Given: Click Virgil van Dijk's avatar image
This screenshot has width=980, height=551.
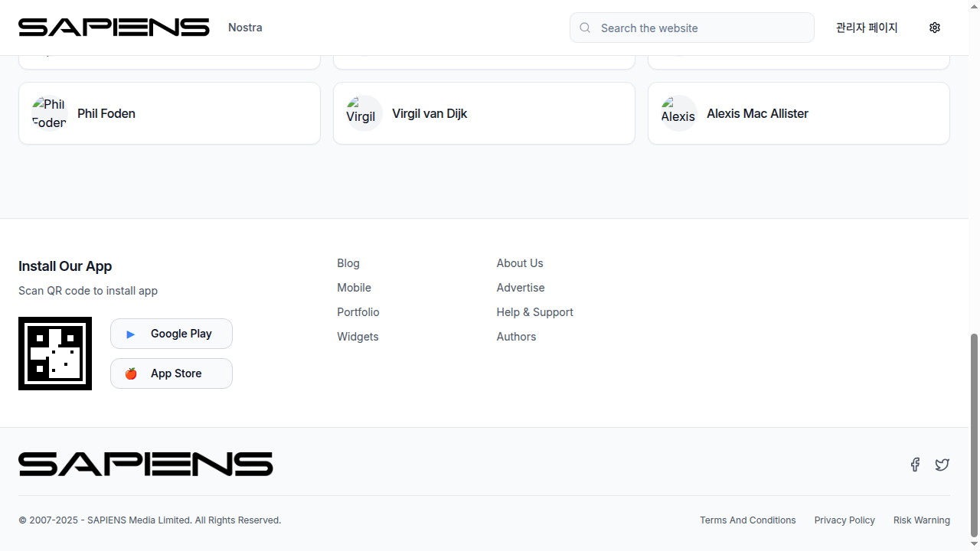Looking at the screenshot, I should click(364, 113).
